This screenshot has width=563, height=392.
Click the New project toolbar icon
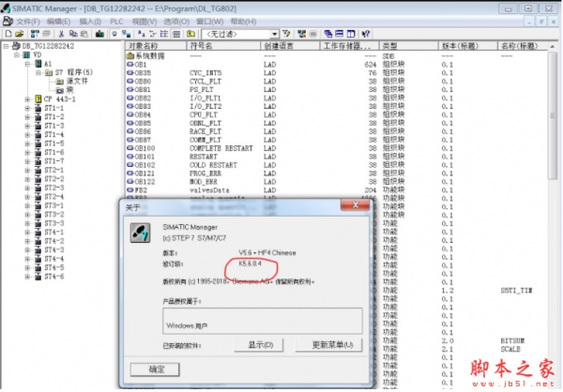8,34
